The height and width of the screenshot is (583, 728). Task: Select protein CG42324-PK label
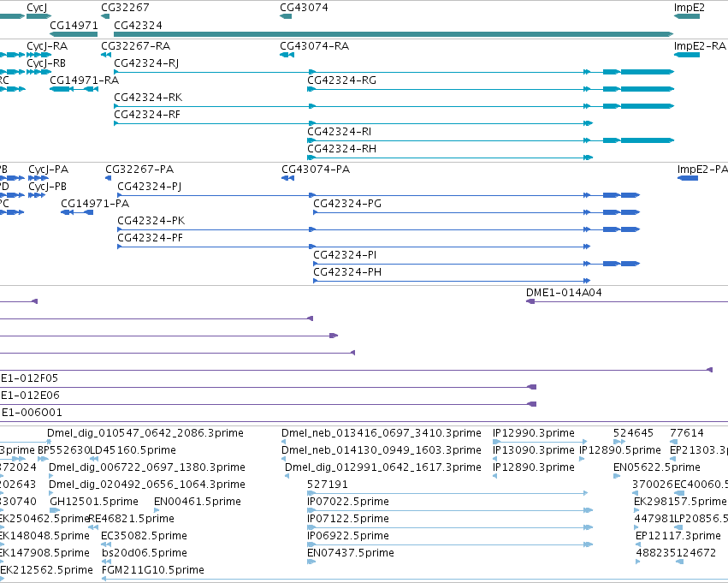(x=151, y=220)
